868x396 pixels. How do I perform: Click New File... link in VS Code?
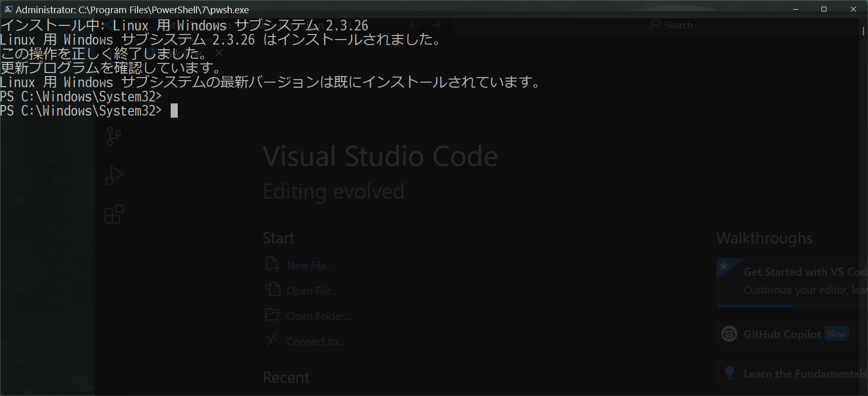coord(310,266)
